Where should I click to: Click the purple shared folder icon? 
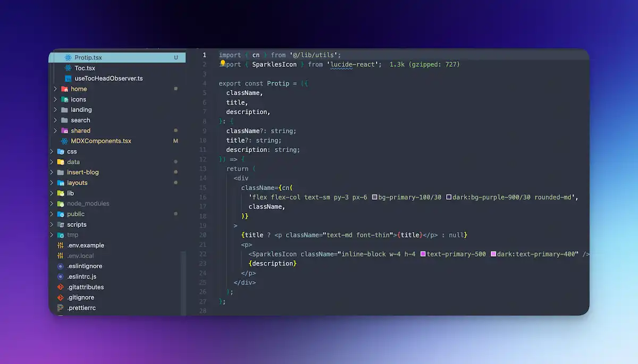coord(64,130)
